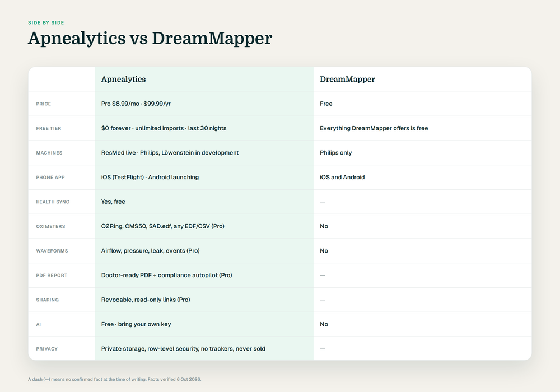
Task: Select the "Apnealytics vs DreamMapper" page title
Action: click(150, 38)
